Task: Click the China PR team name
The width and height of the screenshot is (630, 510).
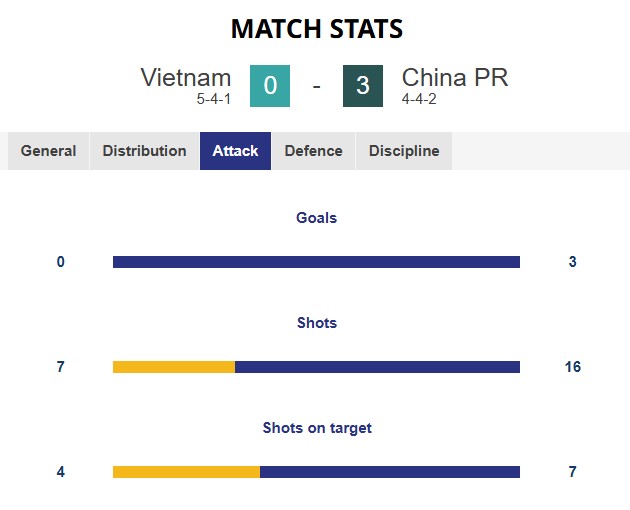Action: 455,78
